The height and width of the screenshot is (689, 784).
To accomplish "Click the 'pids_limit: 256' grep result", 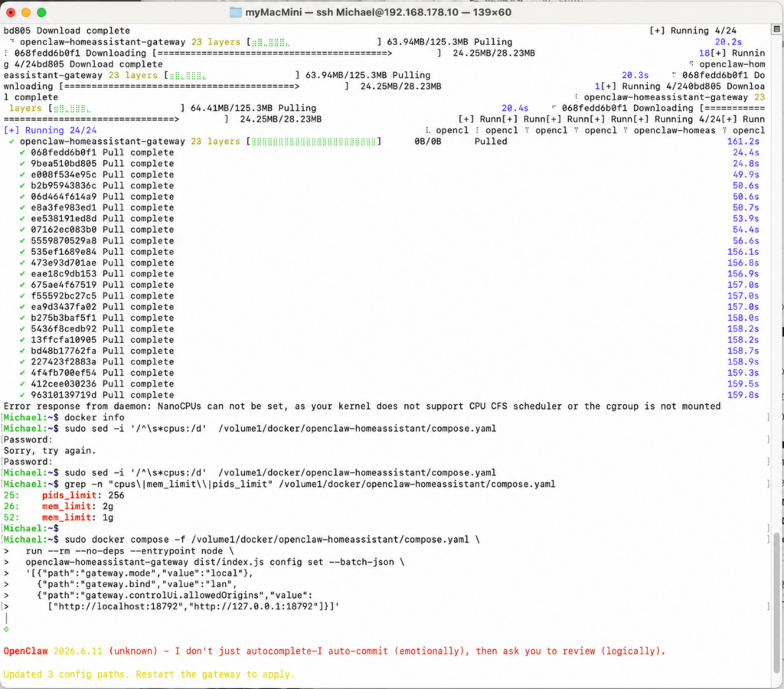I will [x=83, y=495].
